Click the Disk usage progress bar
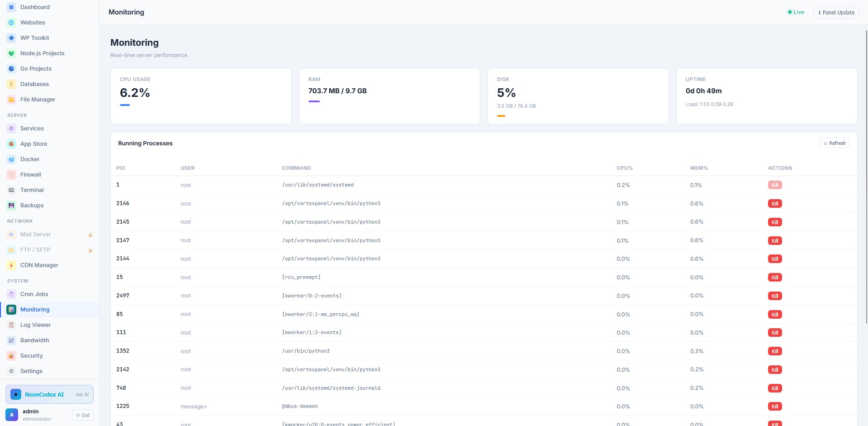This screenshot has width=868, height=426. click(x=501, y=116)
